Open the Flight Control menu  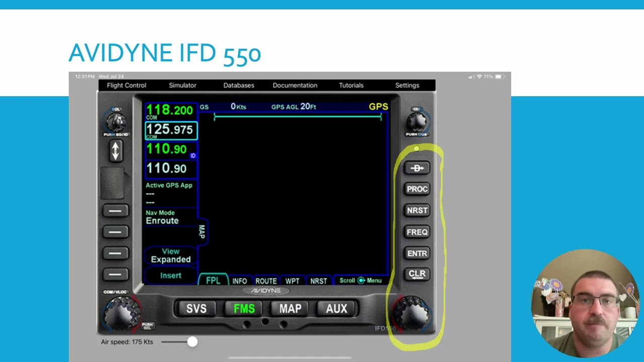coord(126,85)
